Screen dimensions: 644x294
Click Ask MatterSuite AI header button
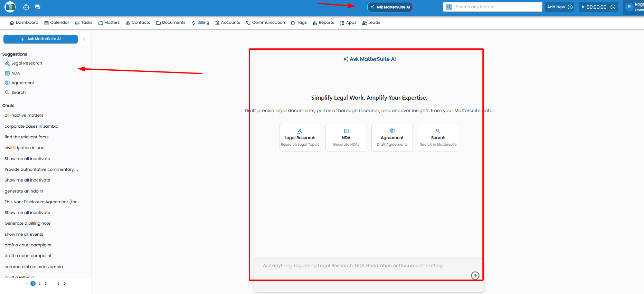[390, 7]
